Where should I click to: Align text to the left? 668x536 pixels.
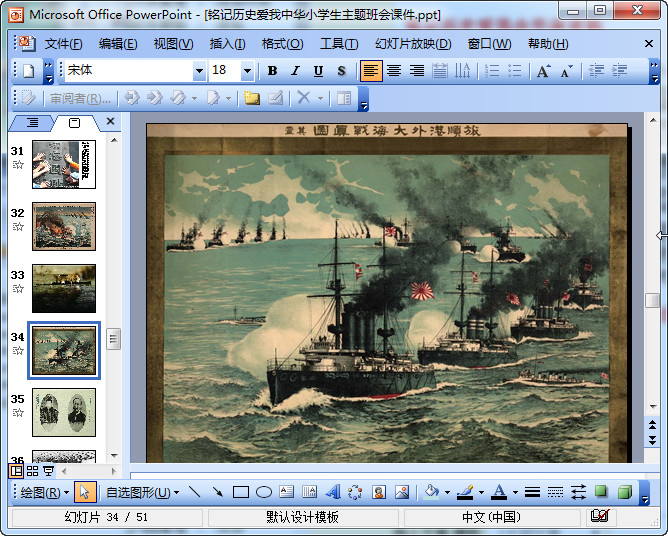[x=371, y=71]
